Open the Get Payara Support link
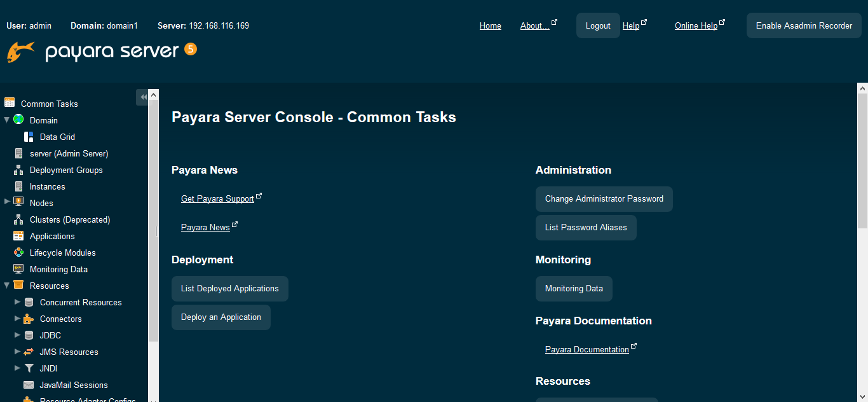868x402 pixels. [217, 198]
